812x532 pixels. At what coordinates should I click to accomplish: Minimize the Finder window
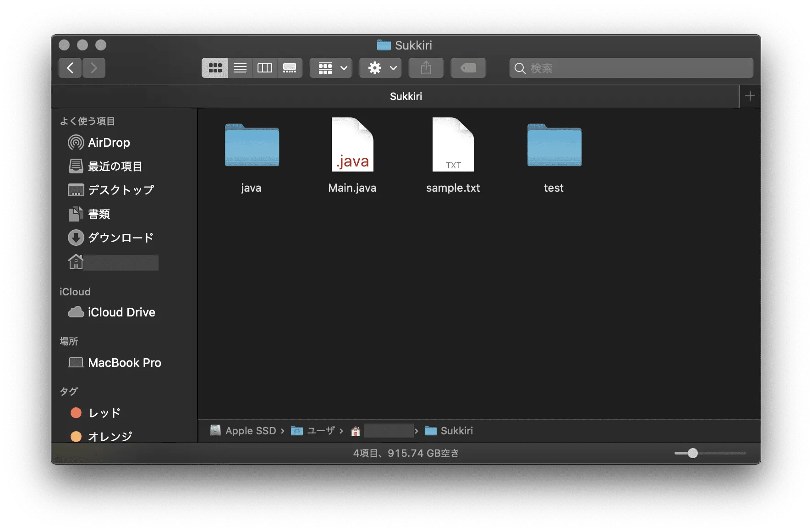pyautogui.click(x=82, y=45)
